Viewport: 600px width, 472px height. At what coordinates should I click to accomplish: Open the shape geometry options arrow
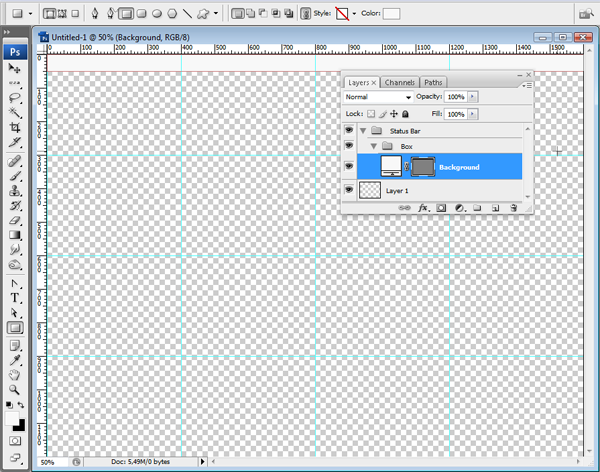[x=216, y=14]
